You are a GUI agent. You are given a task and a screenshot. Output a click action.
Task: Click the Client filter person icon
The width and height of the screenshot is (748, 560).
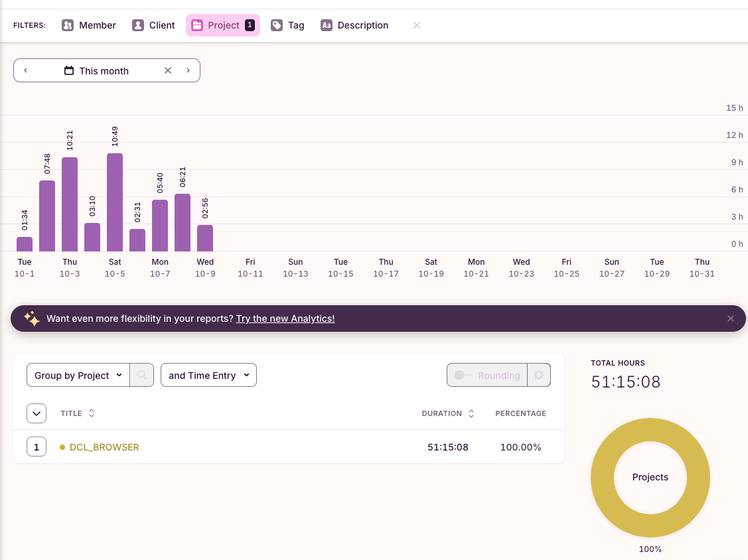138,25
